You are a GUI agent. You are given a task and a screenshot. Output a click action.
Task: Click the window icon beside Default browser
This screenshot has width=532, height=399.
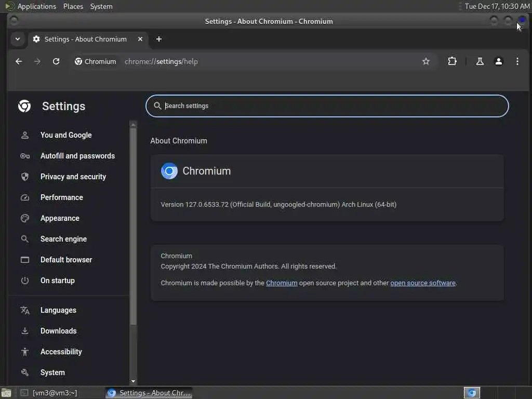pyautogui.click(x=25, y=260)
